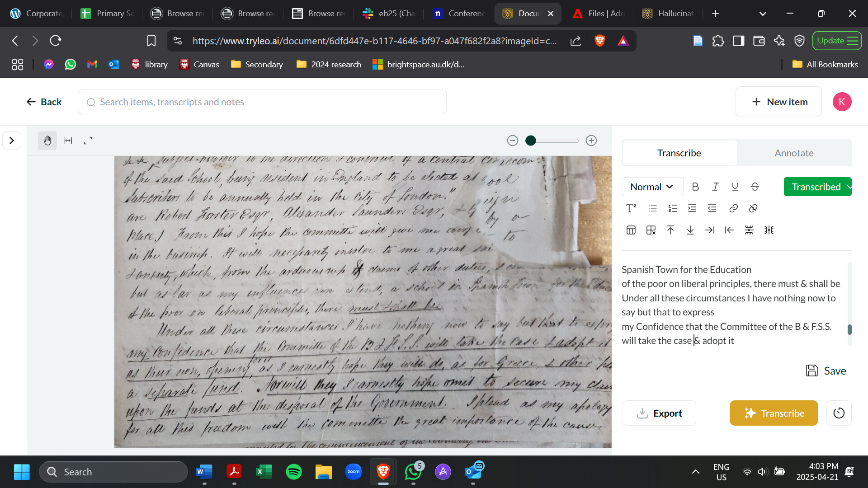Select the hand pan tool
This screenshot has width=868, height=488.
tap(47, 141)
